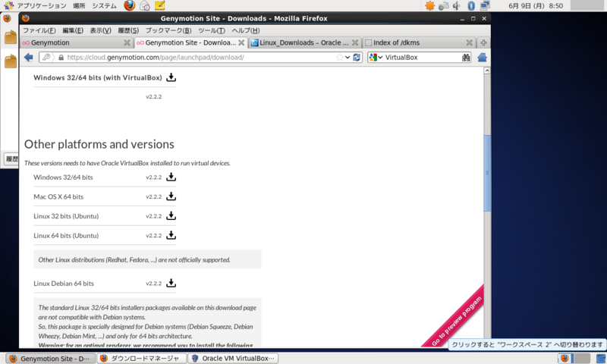The height and width of the screenshot is (364, 607).
Task: Go back using the browser back arrow
Action: coord(29,57)
